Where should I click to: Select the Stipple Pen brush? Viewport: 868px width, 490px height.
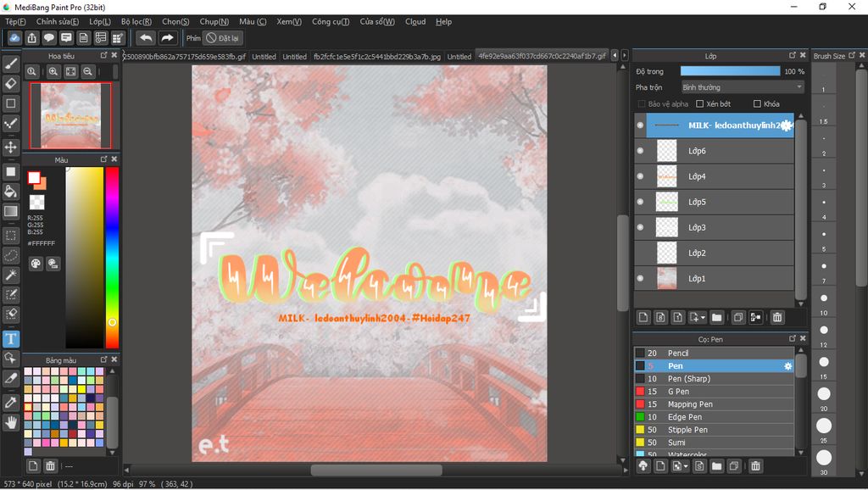714,430
